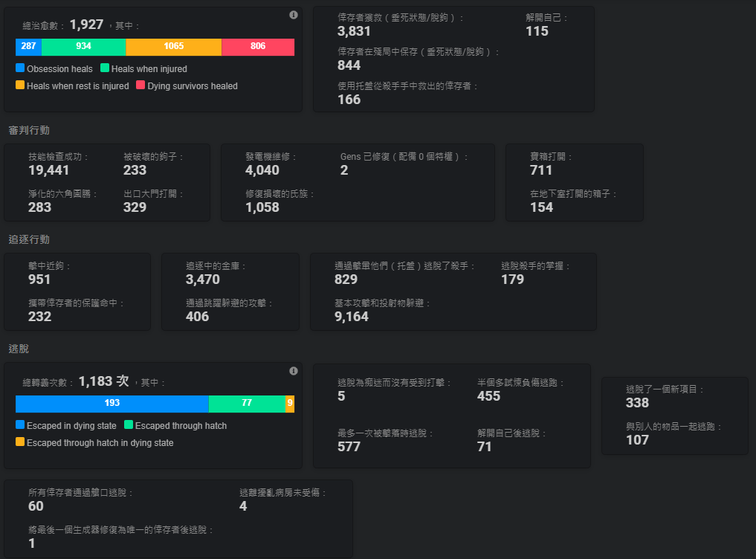Click the 追逐行動 section heading
The height and width of the screenshot is (559, 756).
pyautogui.click(x=29, y=239)
